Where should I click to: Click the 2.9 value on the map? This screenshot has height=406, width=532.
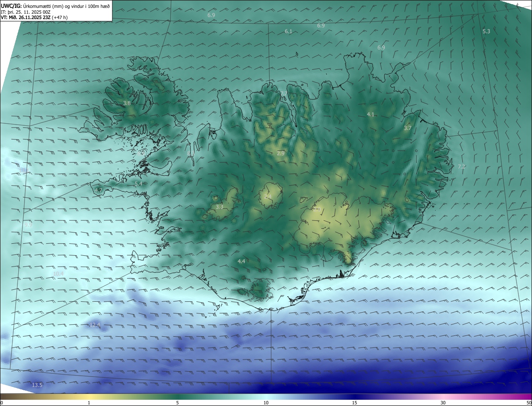coord(281,154)
